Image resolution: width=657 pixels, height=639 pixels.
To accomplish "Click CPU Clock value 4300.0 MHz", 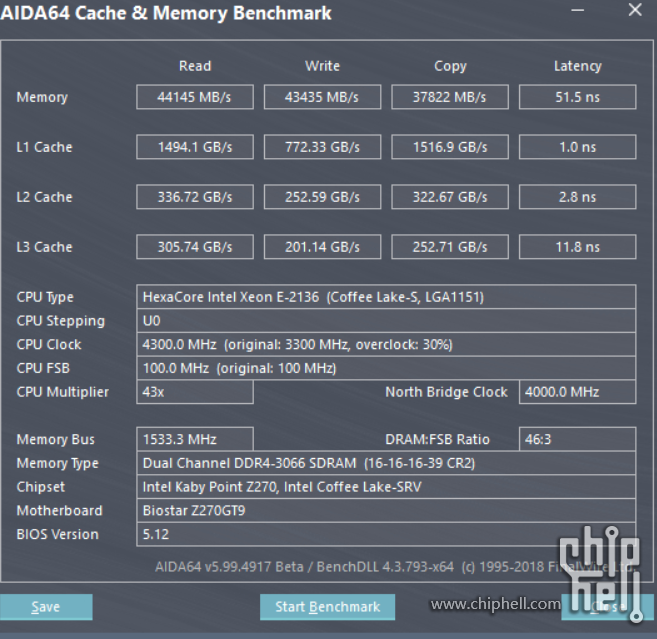I will (386, 344).
